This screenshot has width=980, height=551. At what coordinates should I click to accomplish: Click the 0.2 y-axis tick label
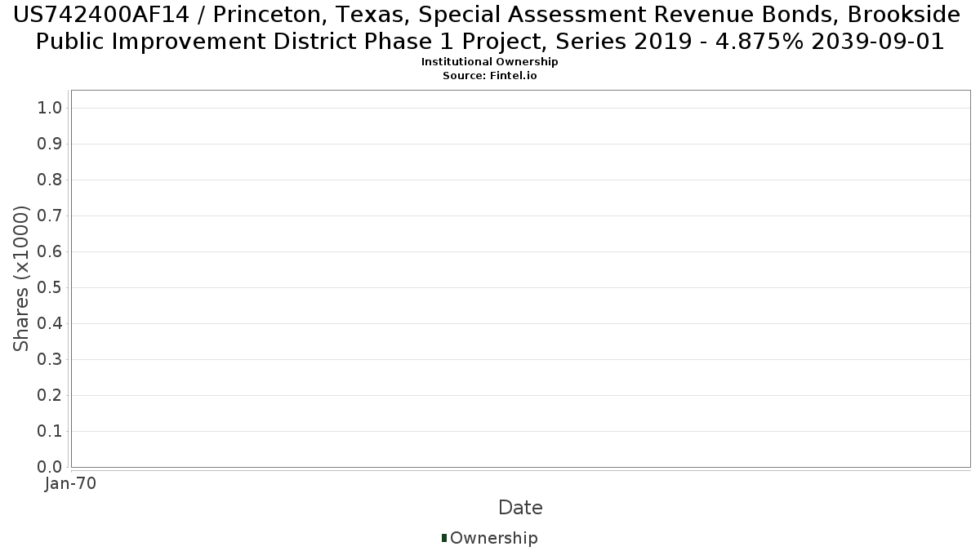(50, 396)
